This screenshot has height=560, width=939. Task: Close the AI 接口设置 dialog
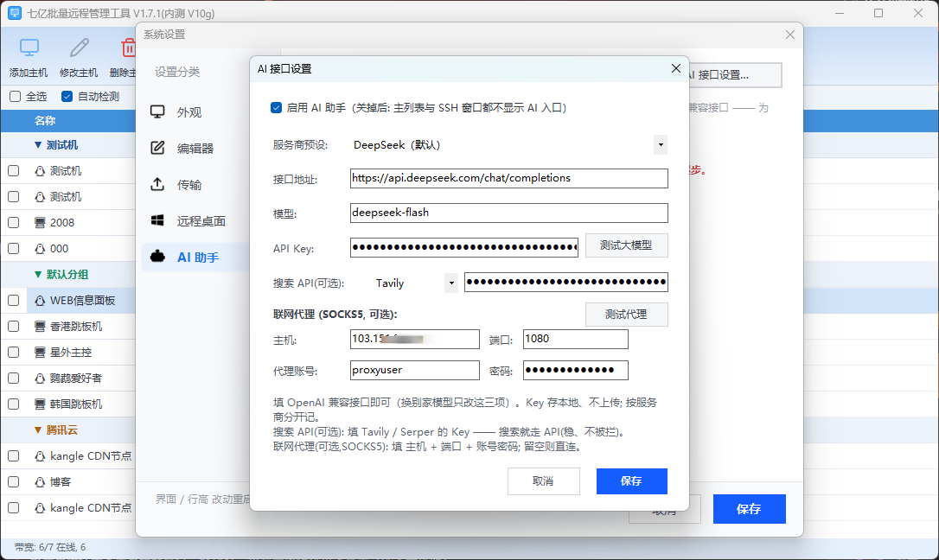click(x=676, y=68)
